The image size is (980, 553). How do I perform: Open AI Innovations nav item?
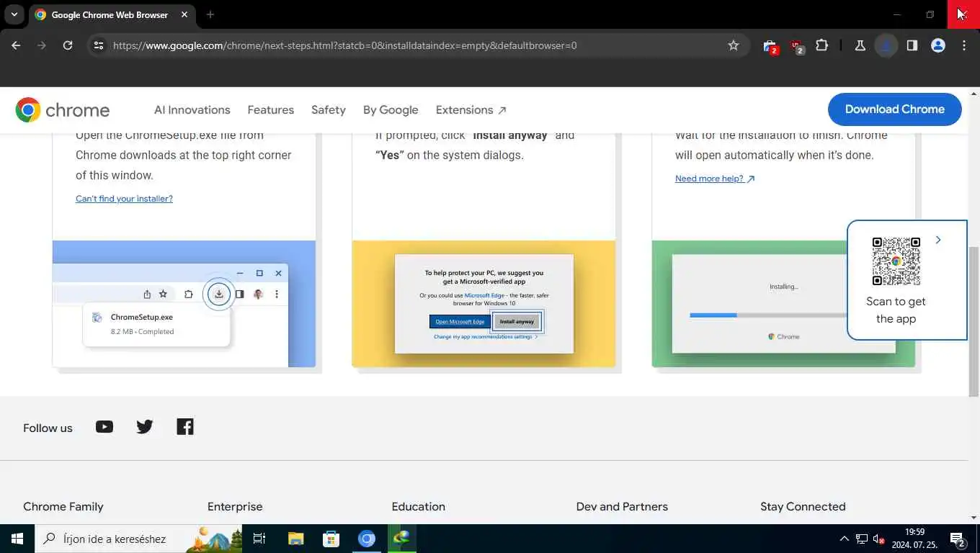(x=192, y=110)
